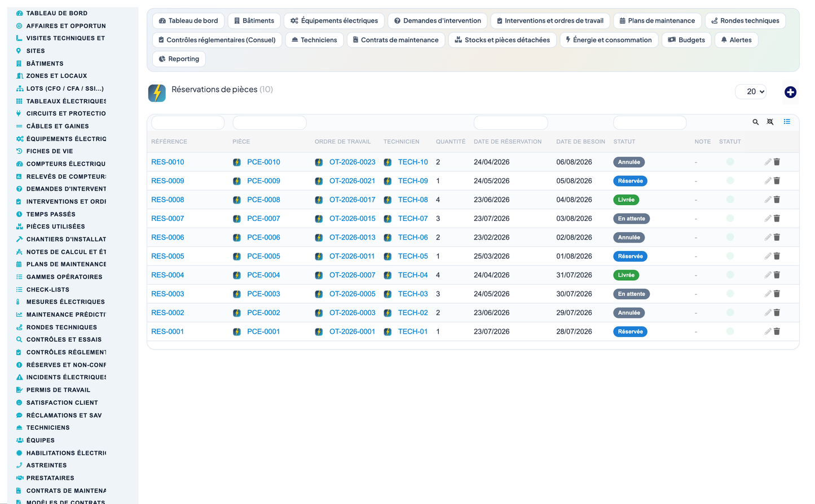
Task: Click the blue plus add reservation icon
Action: click(x=790, y=92)
